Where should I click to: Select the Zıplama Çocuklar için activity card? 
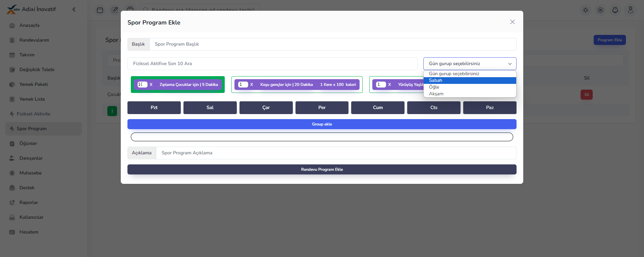[x=178, y=85]
